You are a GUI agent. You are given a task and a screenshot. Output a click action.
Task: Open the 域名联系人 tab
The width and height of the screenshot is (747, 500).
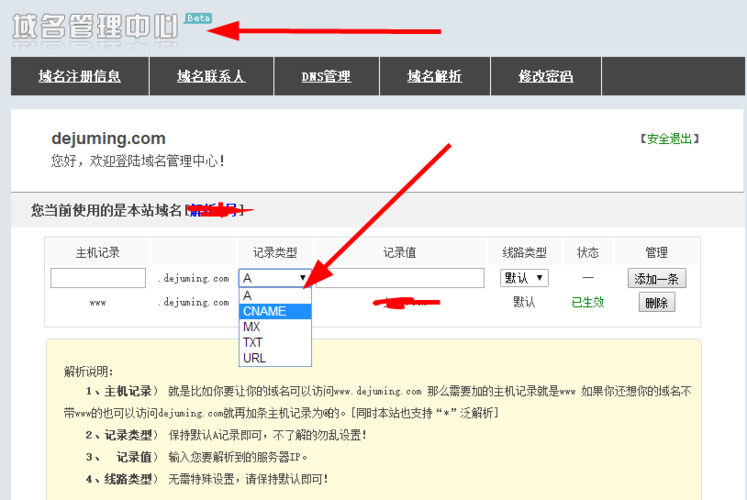[211, 76]
